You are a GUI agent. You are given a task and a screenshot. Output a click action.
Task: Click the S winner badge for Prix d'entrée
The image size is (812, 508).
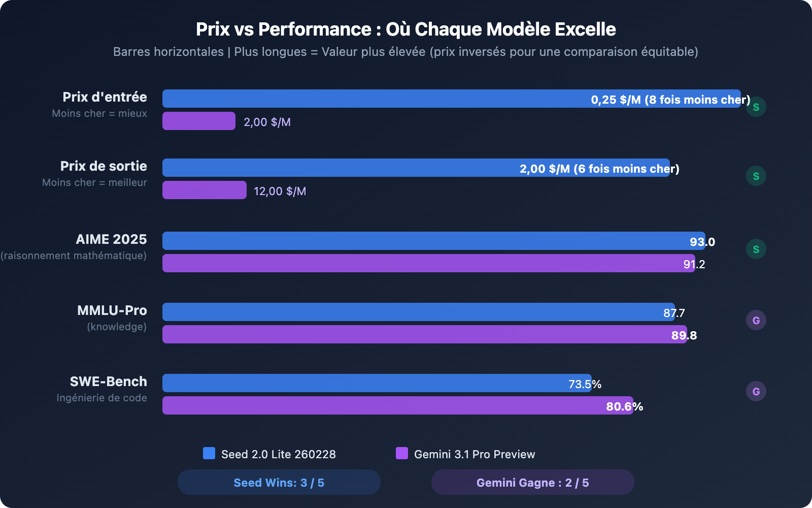[x=756, y=107]
